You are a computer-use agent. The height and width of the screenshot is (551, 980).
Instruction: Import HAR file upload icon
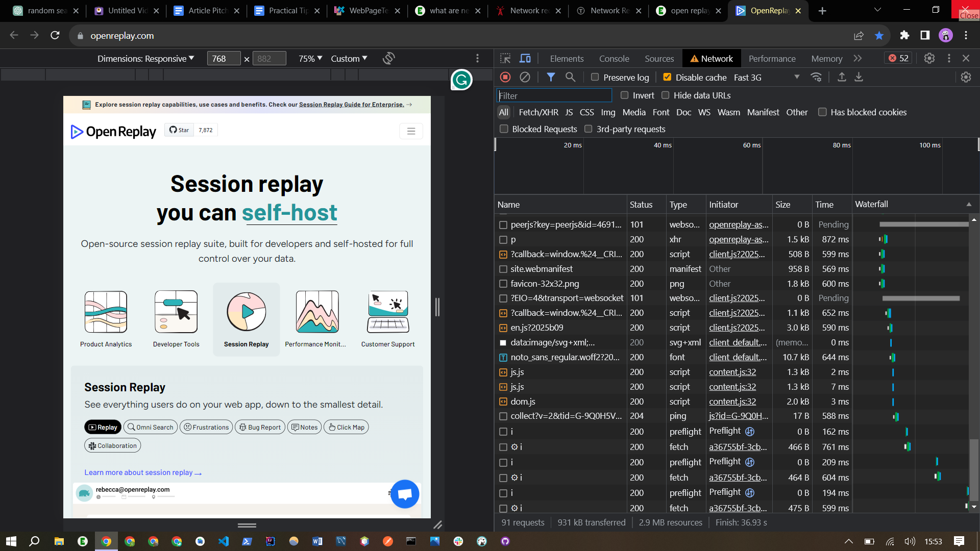point(842,77)
